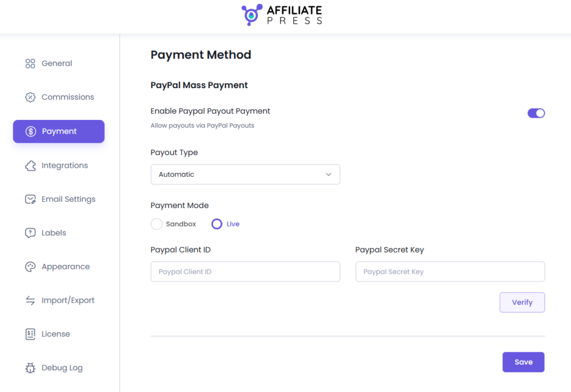Screen dimensions: 571x392
Task: Disable the PayPal Payout Payment toggle
Action: (536, 113)
